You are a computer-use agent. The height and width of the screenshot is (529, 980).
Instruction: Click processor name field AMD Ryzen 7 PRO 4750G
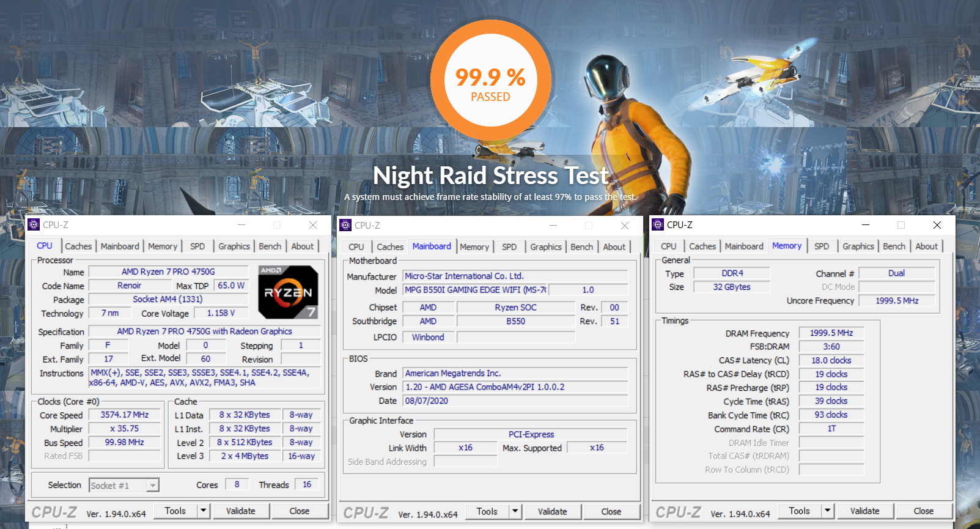pos(168,272)
